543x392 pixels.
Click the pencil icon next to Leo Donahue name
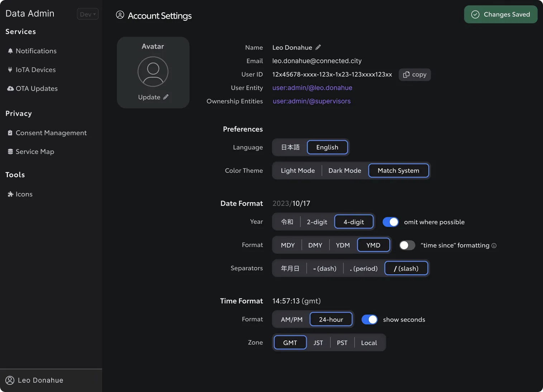coord(318,47)
